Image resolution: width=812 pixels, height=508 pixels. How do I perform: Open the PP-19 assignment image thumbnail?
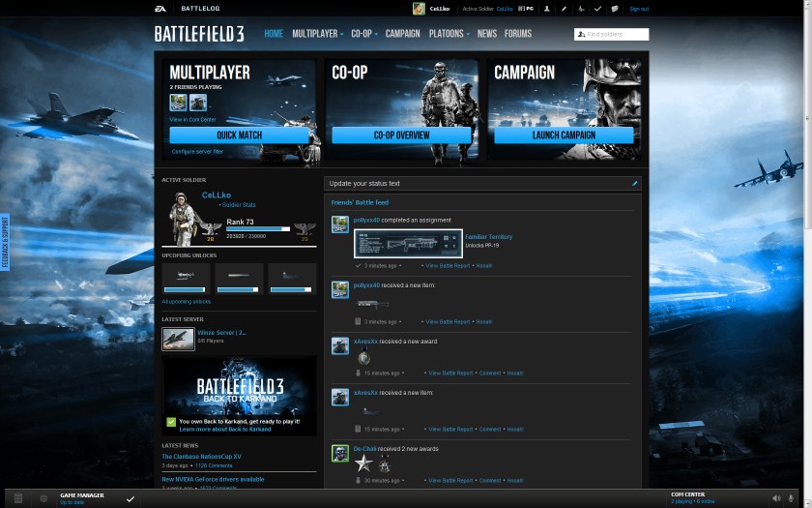click(x=408, y=244)
